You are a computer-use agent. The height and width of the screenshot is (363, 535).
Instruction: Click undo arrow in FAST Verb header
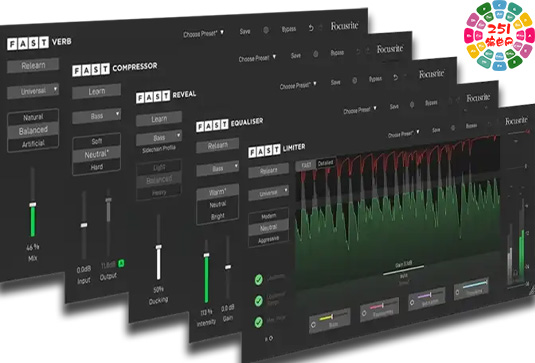pos(311,28)
